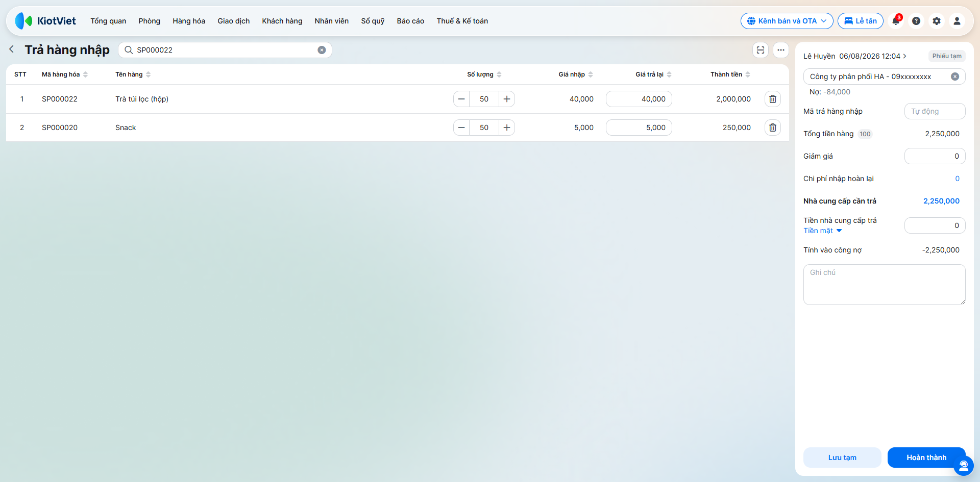Edit the Giảm giá field

[x=935, y=156]
